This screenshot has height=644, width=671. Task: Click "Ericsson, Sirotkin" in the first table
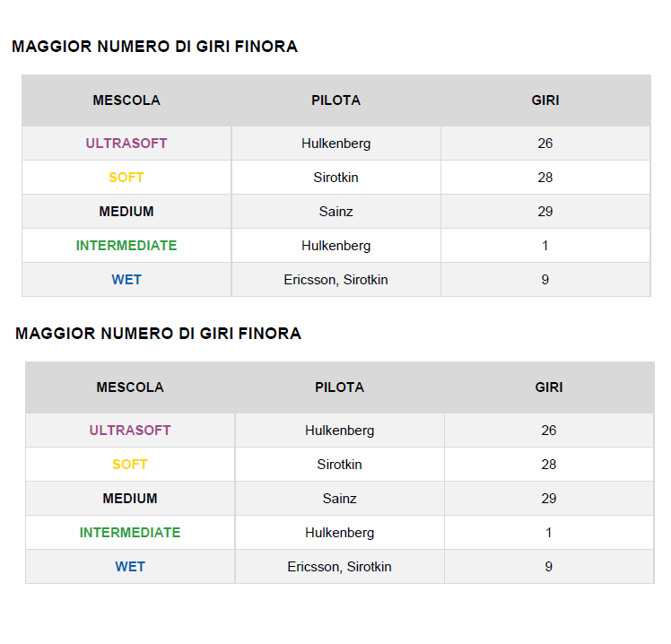(x=335, y=280)
